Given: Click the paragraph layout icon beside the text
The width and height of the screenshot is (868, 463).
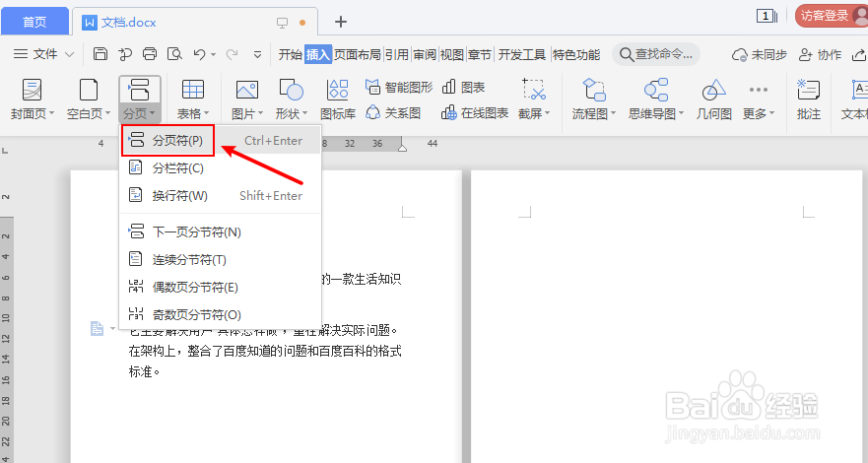Looking at the screenshot, I should 97,329.
